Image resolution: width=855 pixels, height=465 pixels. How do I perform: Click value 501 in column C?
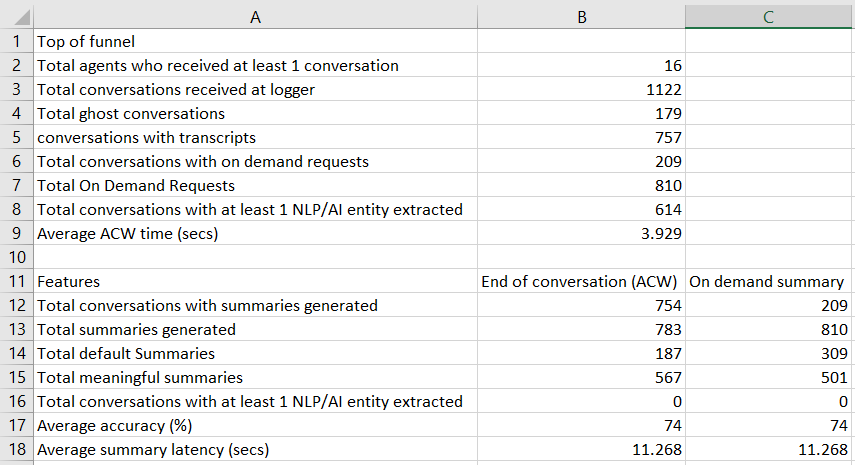(768, 377)
